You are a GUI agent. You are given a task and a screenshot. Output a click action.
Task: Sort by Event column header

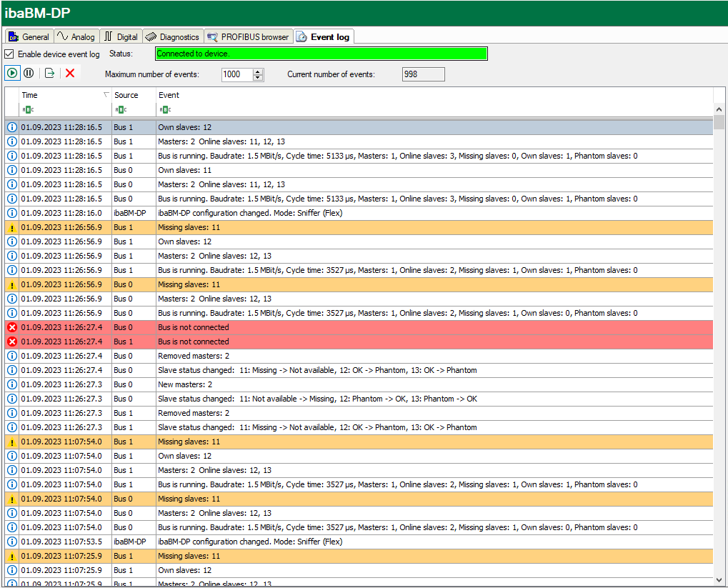pos(434,95)
